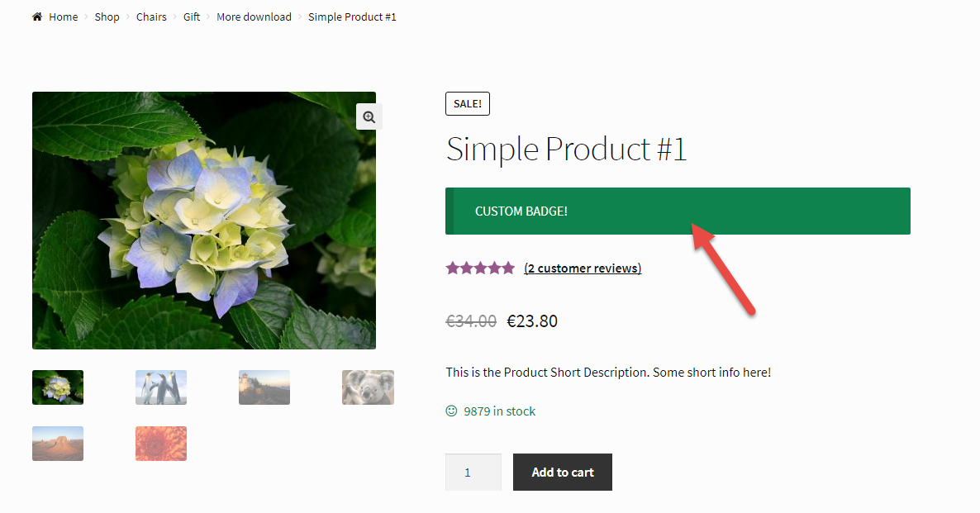The height and width of the screenshot is (513, 980).
Task: Navigate to More download breadcrumb
Action: [x=254, y=17]
